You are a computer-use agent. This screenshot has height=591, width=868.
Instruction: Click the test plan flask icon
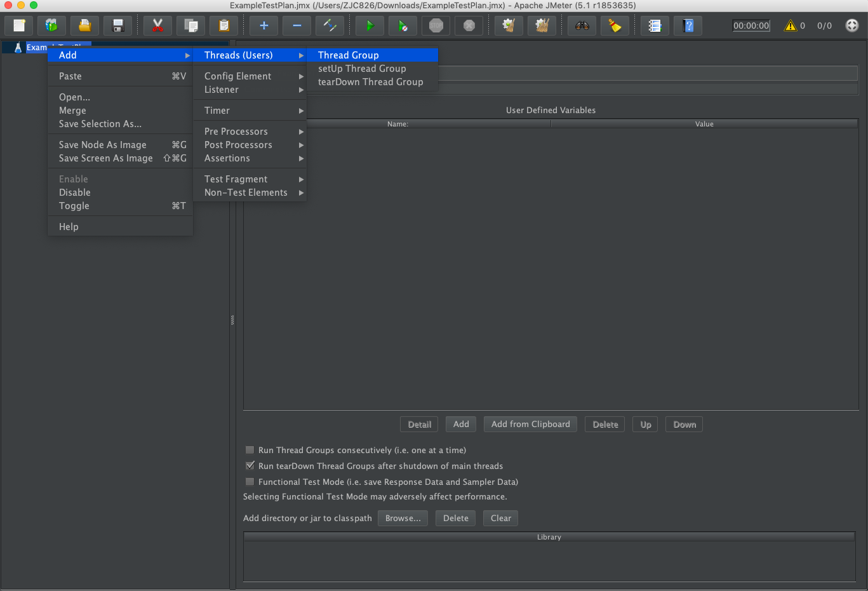point(18,48)
